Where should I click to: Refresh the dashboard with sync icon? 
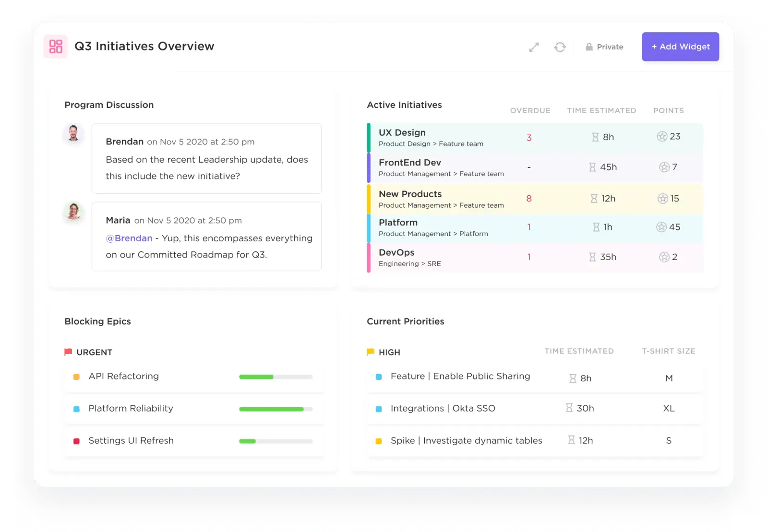click(x=560, y=47)
